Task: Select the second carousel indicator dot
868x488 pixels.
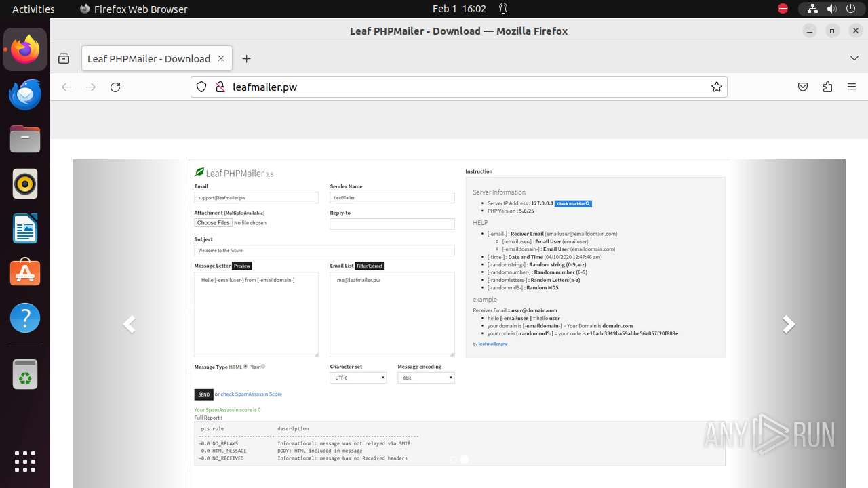Action: coord(465,459)
